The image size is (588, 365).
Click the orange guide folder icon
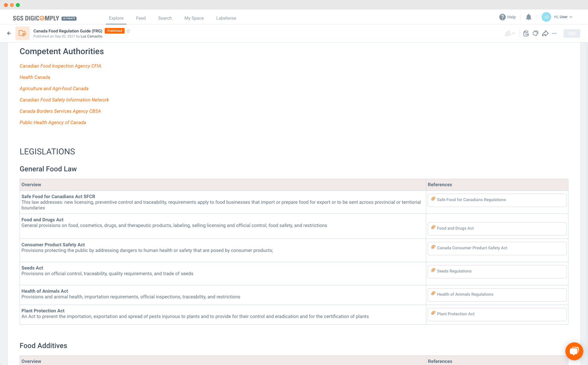click(22, 33)
